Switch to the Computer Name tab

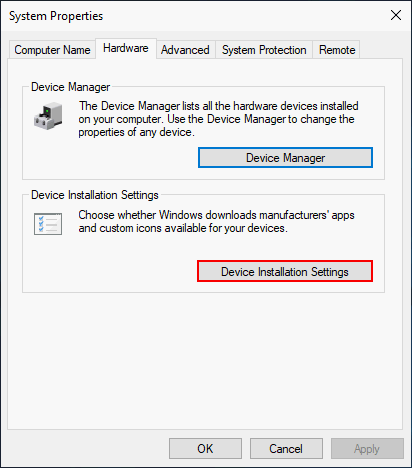click(52, 50)
